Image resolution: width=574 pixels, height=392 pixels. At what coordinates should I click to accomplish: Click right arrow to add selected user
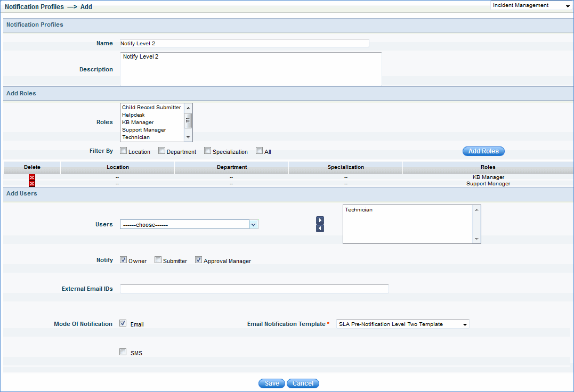(320, 220)
